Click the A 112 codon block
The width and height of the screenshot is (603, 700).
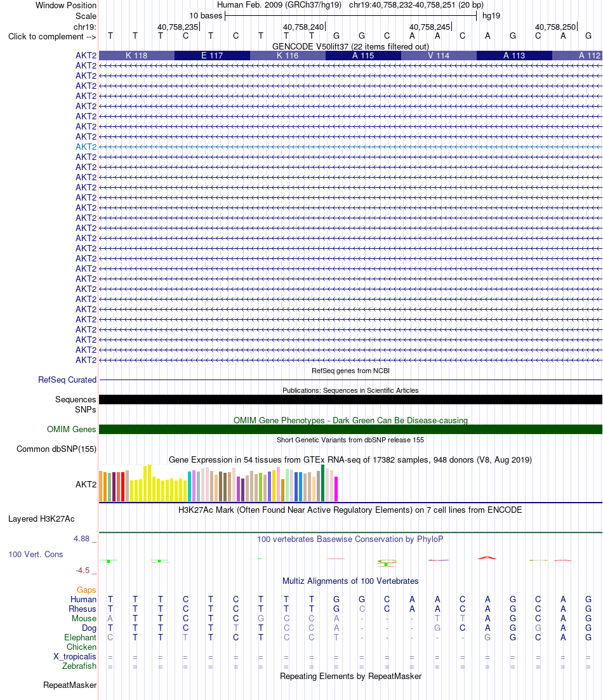[x=577, y=55]
